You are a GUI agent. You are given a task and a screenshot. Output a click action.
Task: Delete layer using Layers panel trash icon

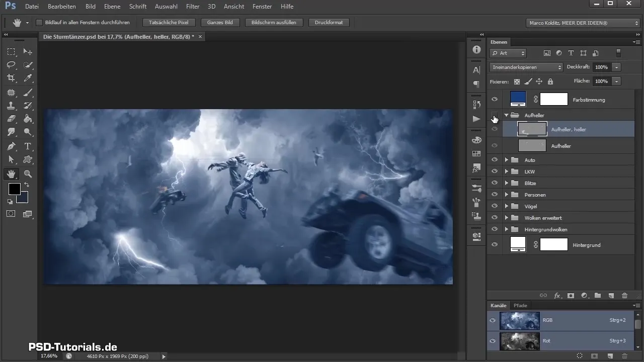point(624,296)
